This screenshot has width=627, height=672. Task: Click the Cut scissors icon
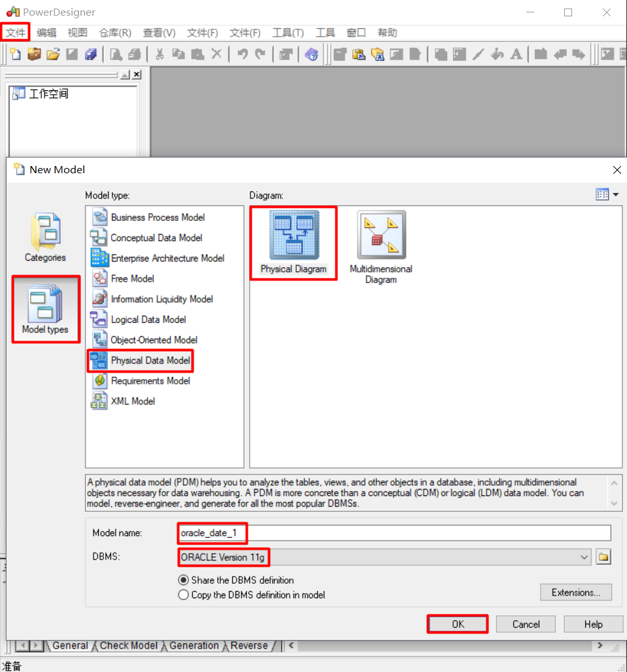point(160,54)
